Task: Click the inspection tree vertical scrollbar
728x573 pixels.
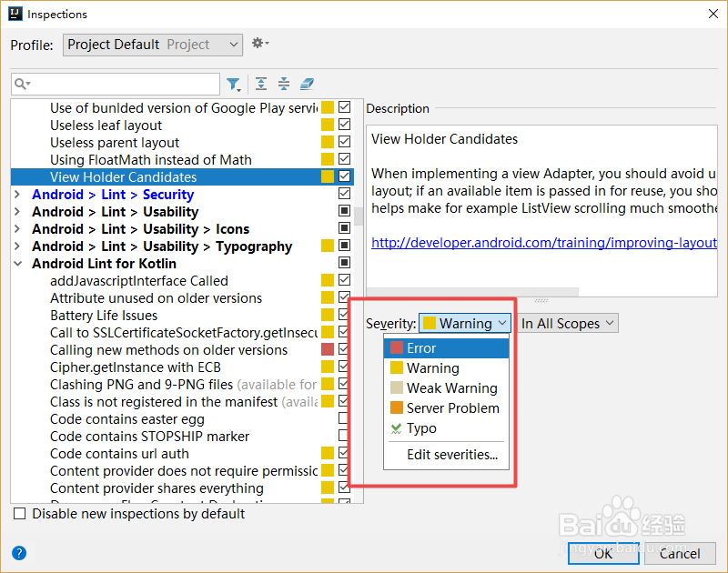Action: (x=359, y=216)
